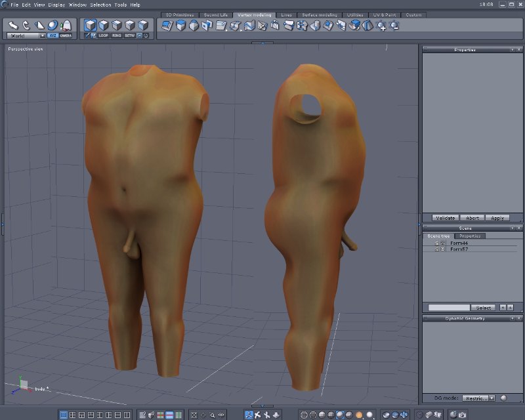525x420 pixels.
Task: Activate the Scale manipulator icon
Action: pyautogui.click(x=39, y=25)
